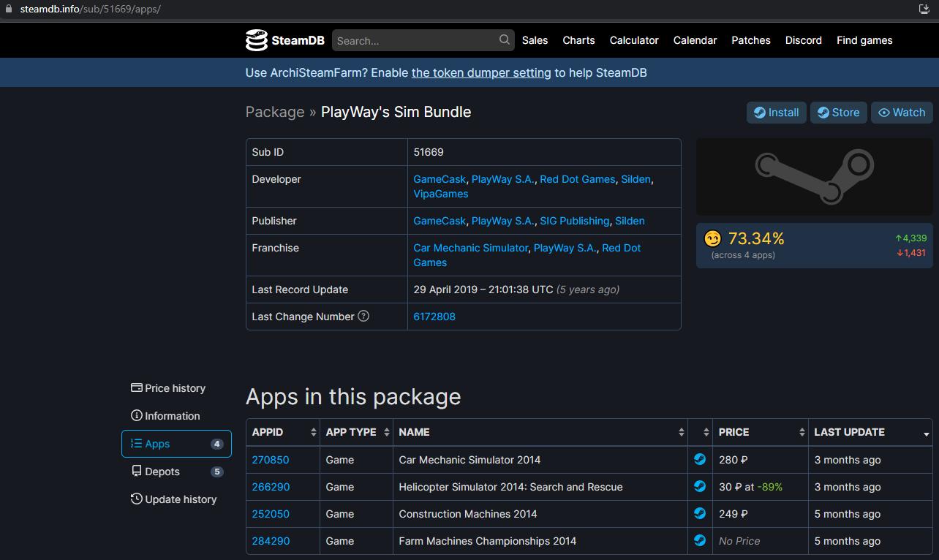Click the search magnifier icon
The height and width of the screenshot is (560, 939).
[x=505, y=40]
